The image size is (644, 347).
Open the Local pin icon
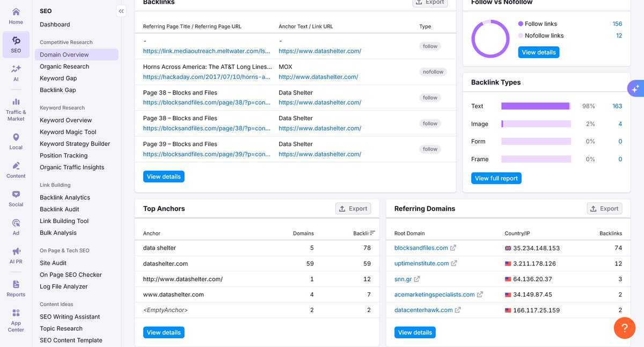coord(16,138)
